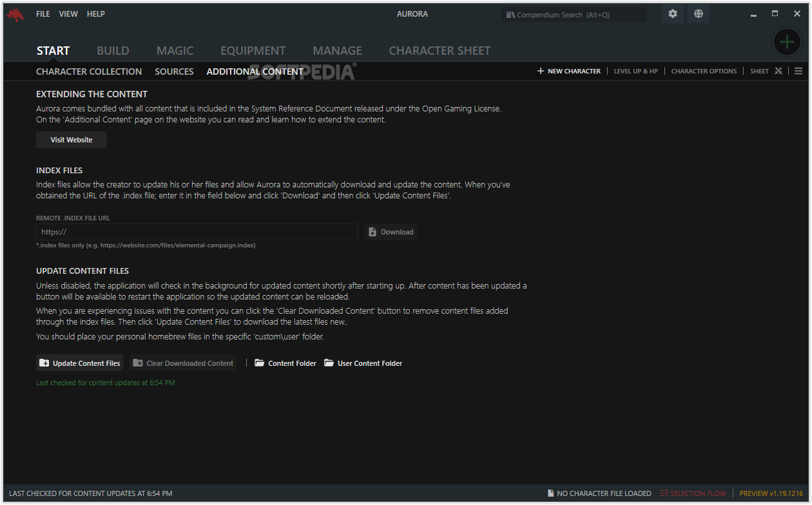
Task: Click the file icon on Download button
Action: (372, 232)
